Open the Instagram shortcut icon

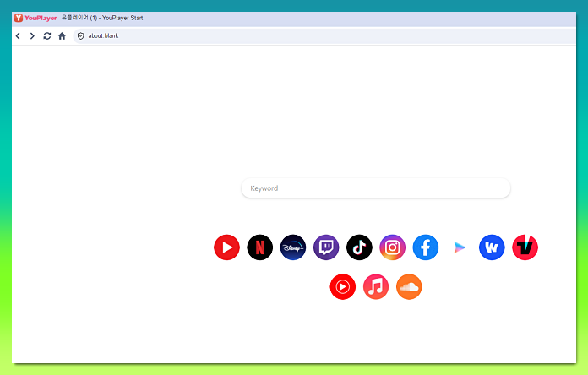coord(392,247)
